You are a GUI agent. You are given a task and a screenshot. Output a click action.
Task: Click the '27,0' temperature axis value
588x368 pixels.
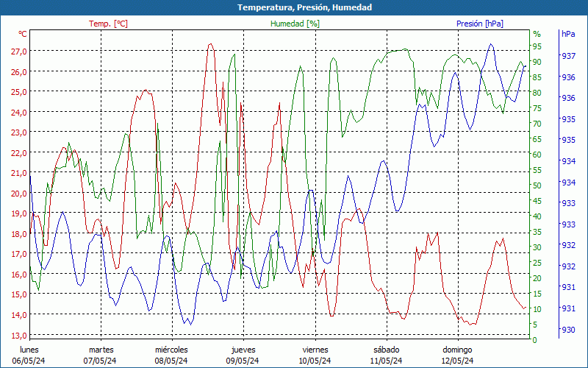(x=19, y=52)
